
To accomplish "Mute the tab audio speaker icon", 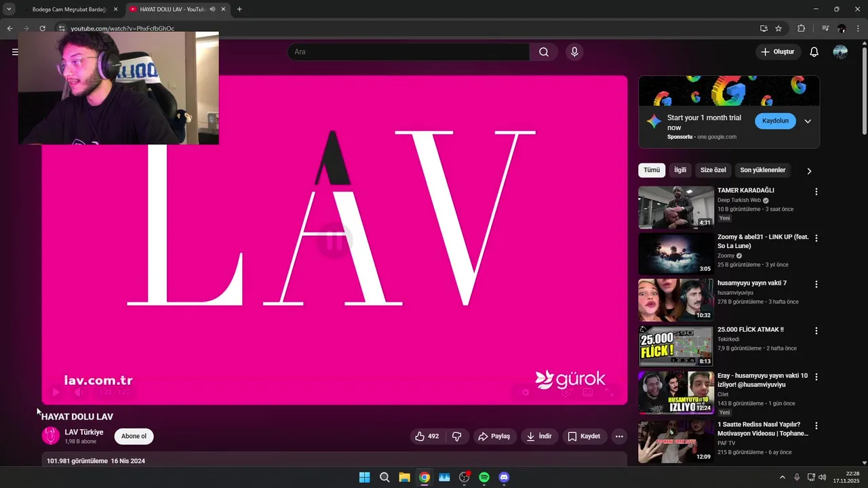I will (x=212, y=9).
